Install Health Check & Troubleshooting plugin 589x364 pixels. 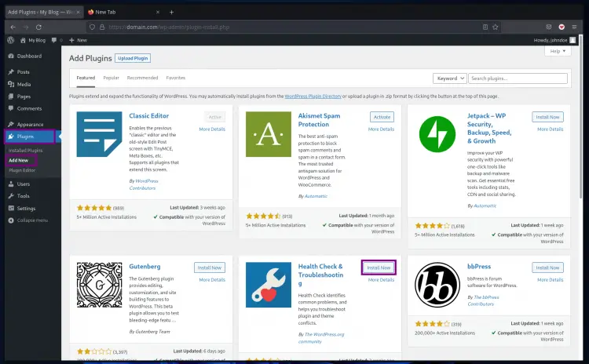(x=379, y=268)
